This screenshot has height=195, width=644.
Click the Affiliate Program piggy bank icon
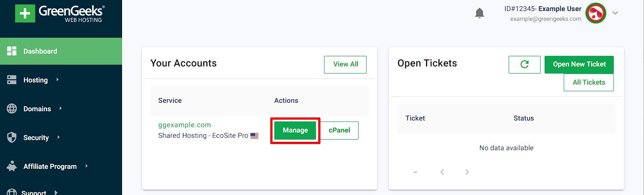12,167
